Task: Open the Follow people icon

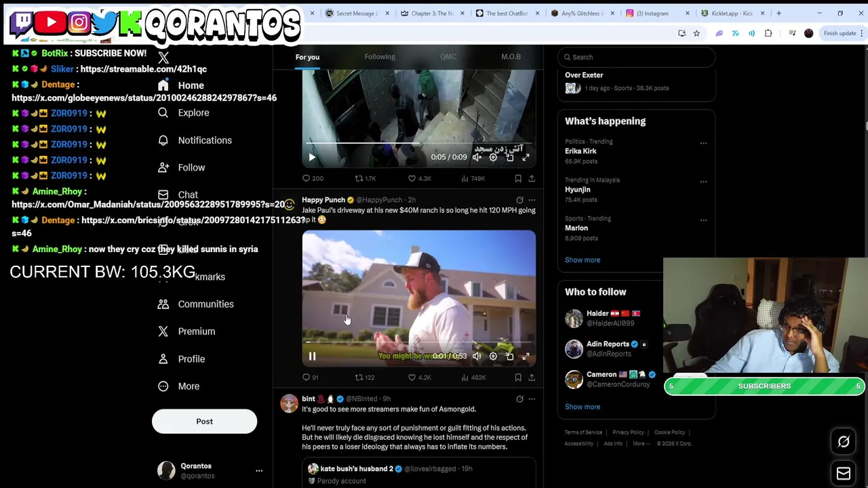Action: [x=163, y=167]
